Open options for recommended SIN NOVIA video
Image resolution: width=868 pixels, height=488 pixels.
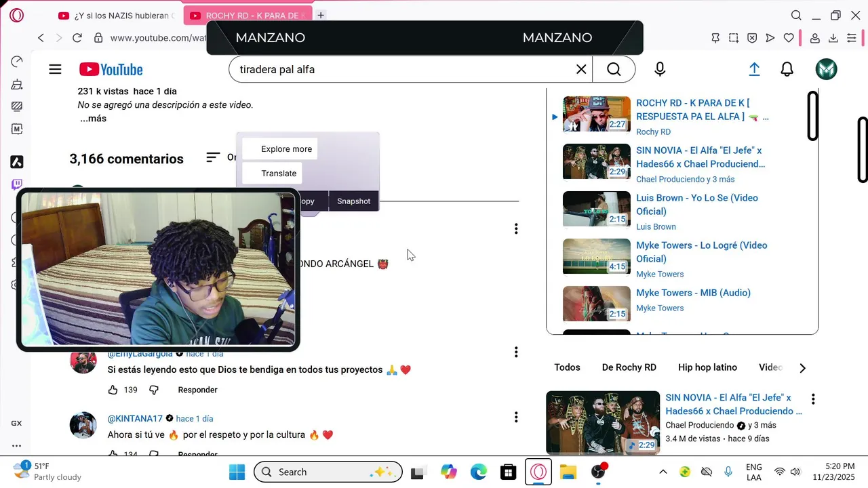click(813, 399)
